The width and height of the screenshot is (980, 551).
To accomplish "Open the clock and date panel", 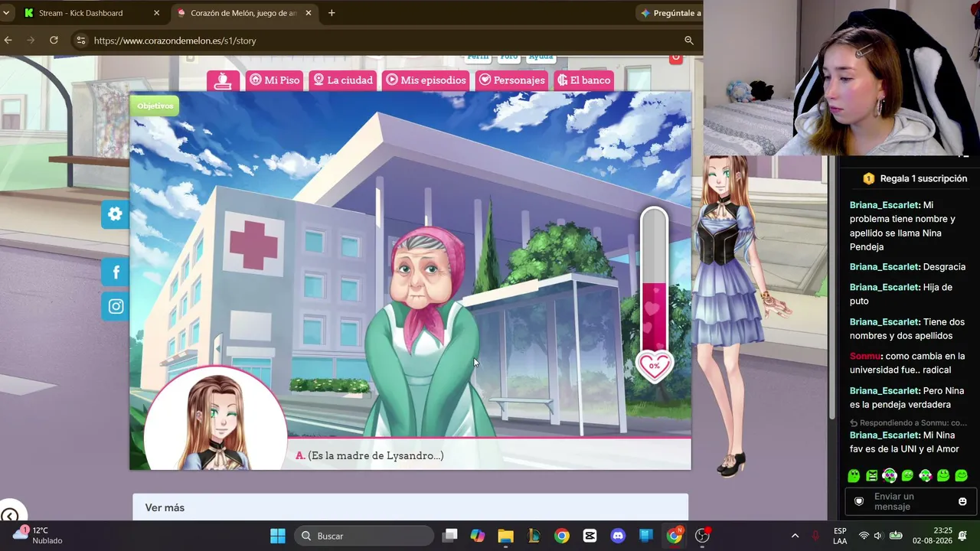I will [933, 536].
